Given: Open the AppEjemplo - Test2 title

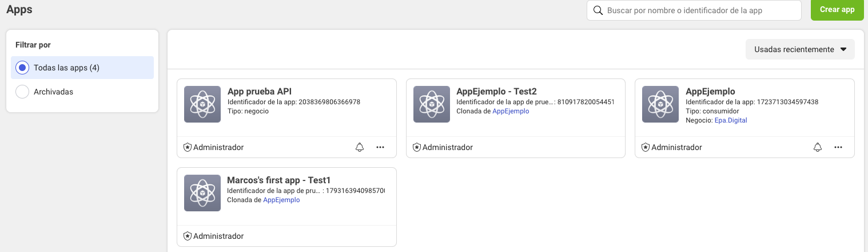Looking at the screenshot, I should click(496, 92).
